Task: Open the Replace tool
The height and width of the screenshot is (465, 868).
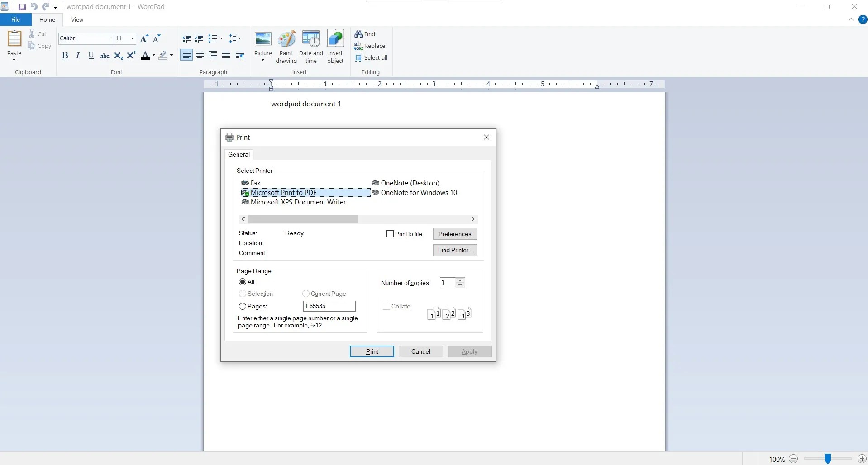Action: click(371, 46)
